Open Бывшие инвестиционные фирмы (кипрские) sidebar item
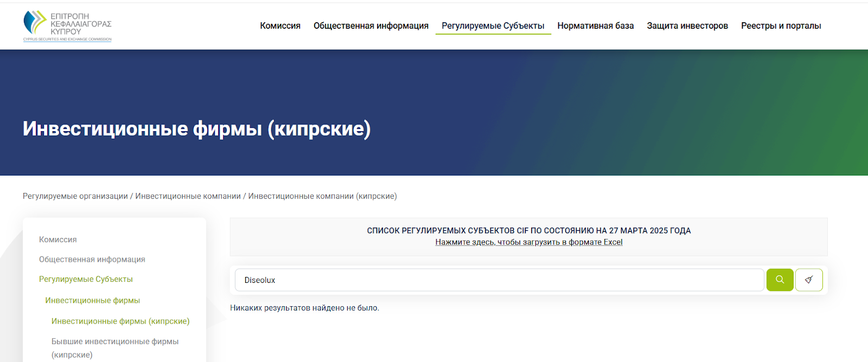 pyautogui.click(x=115, y=348)
